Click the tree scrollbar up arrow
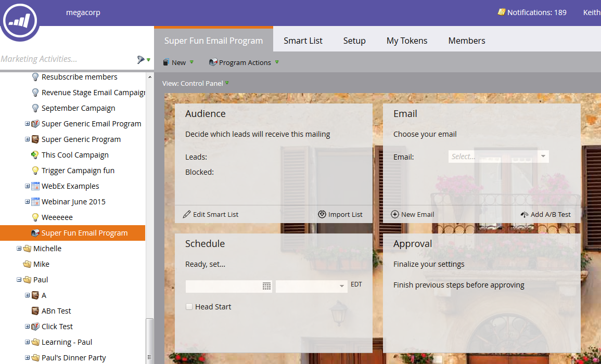Image resolution: width=601 pixels, height=364 pixels. (x=150, y=77)
